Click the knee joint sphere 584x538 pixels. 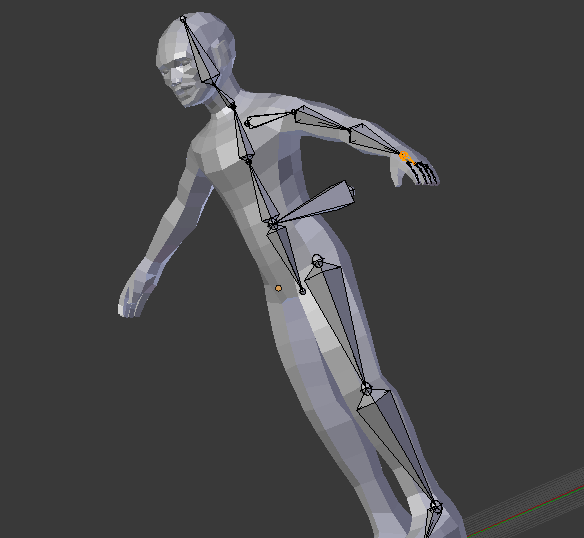[366, 389]
